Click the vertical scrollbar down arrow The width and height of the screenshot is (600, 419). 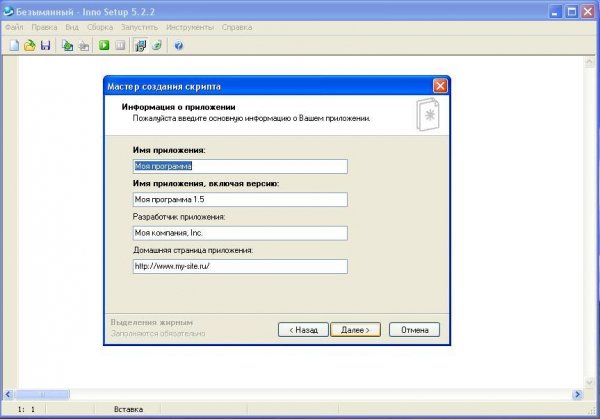[x=589, y=382]
